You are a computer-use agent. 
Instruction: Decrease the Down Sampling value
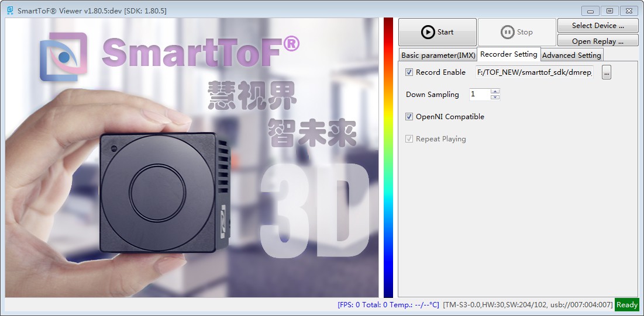pos(495,98)
